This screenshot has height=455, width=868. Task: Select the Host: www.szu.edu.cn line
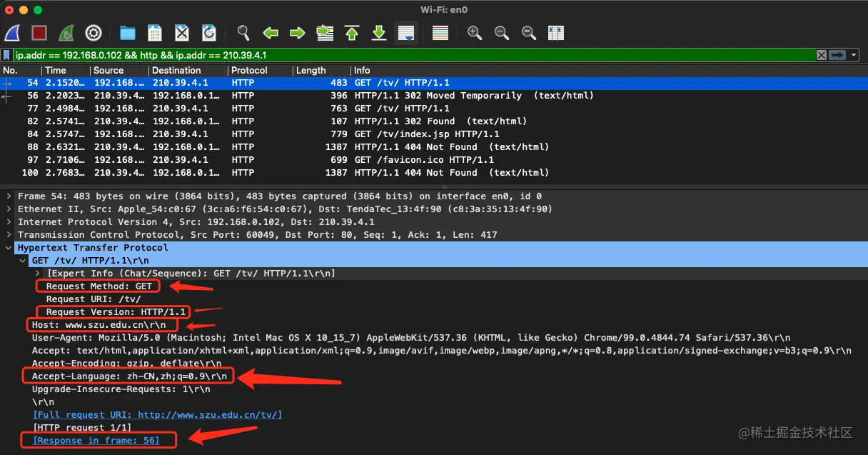(x=99, y=325)
